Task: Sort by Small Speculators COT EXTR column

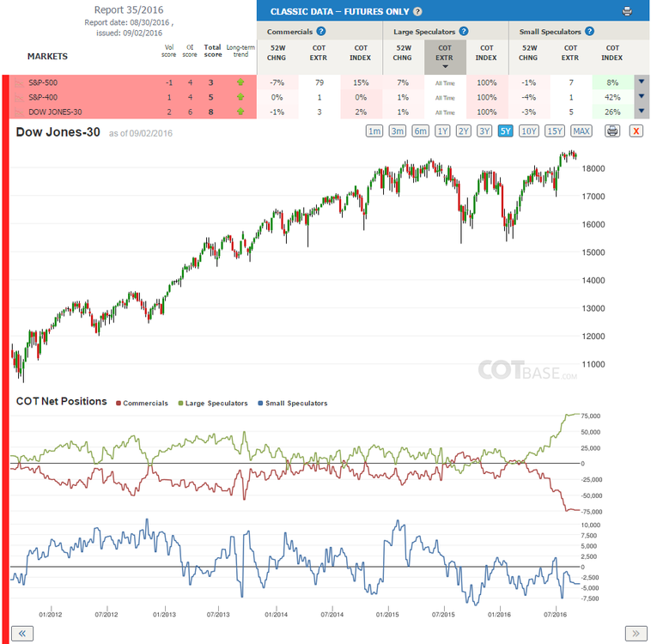Action: pos(570,52)
